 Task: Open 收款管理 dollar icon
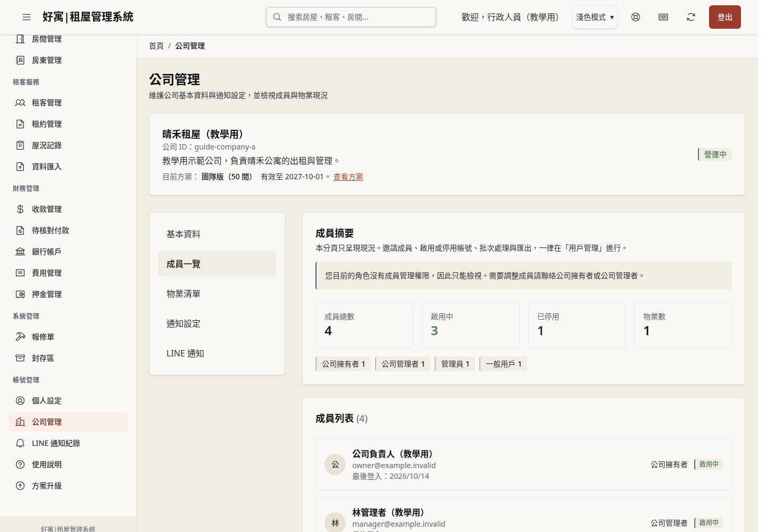coord(20,209)
